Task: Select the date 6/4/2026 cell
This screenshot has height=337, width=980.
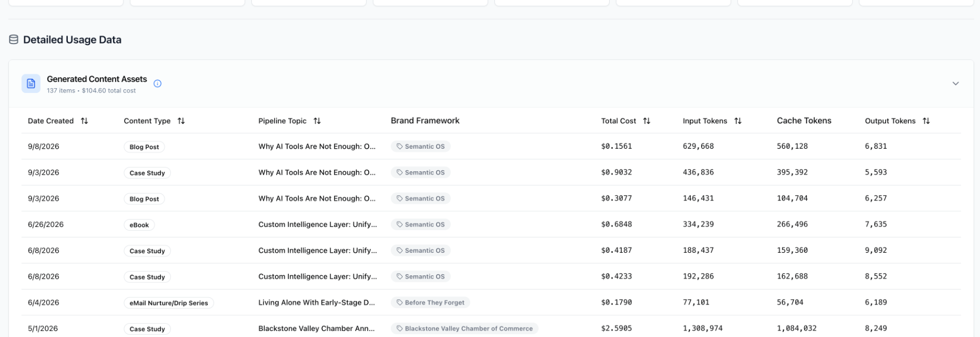Action: pos(44,302)
